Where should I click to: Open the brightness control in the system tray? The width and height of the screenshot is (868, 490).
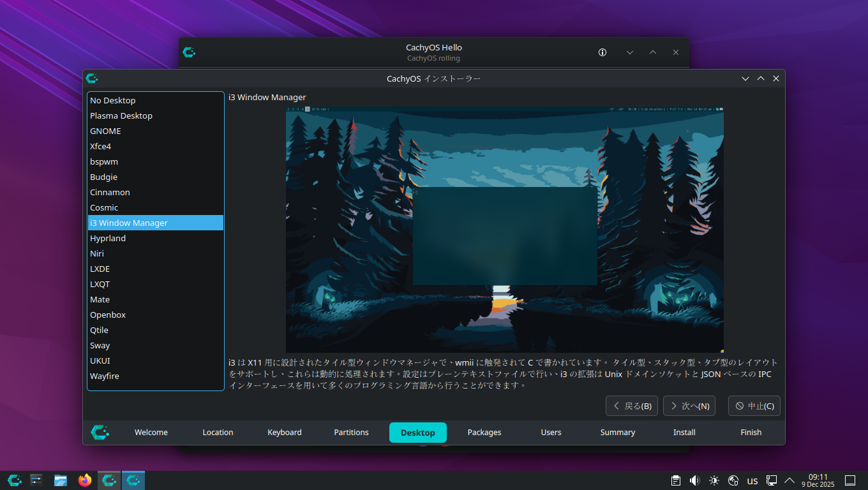714,480
